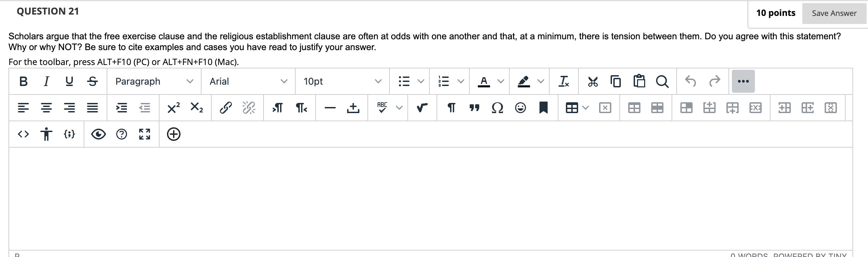
Task: Click the Save Answer button
Action: [834, 13]
